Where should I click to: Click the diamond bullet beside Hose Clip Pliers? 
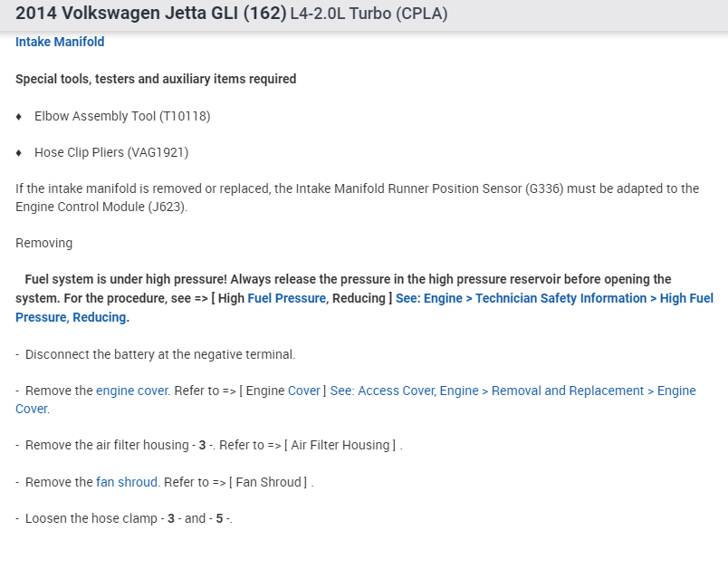tap(19, 152)
